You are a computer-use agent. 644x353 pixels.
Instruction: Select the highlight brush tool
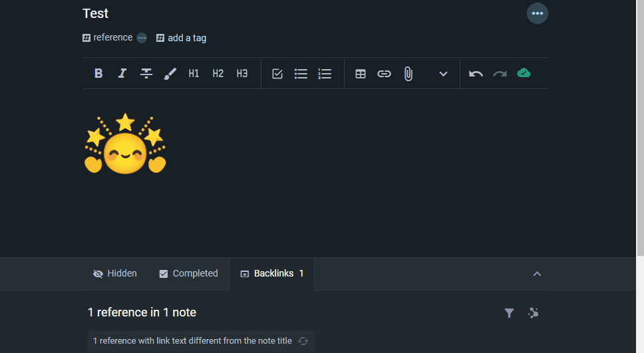point(170,74)
